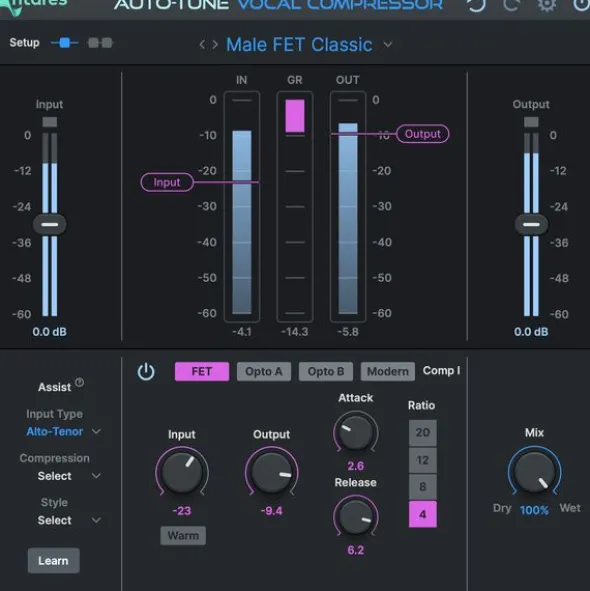The height and width of the screenshot is (591, 590).
Task: Click the right Output fader handle
Action: pos(531,225)
